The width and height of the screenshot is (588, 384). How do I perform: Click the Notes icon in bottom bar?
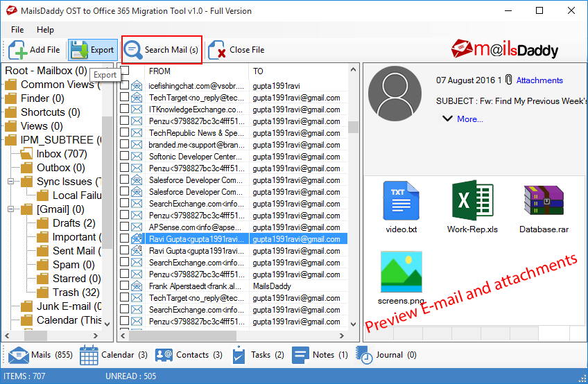pos(300,355)
